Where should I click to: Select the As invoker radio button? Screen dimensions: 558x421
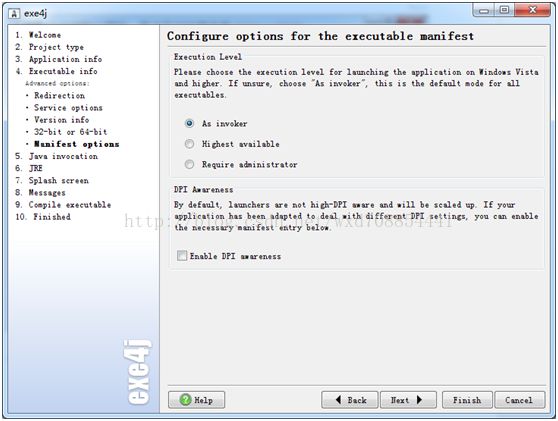189,123
